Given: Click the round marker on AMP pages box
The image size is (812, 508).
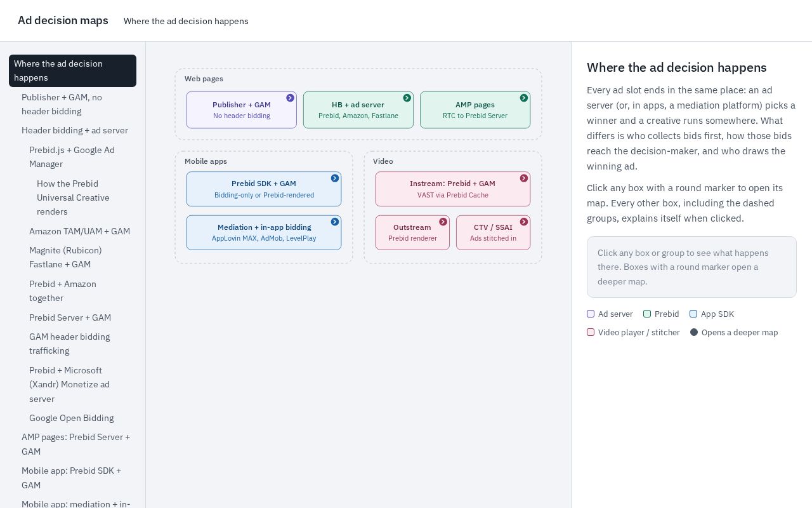Looking at the screenshot, I should 523,98.
